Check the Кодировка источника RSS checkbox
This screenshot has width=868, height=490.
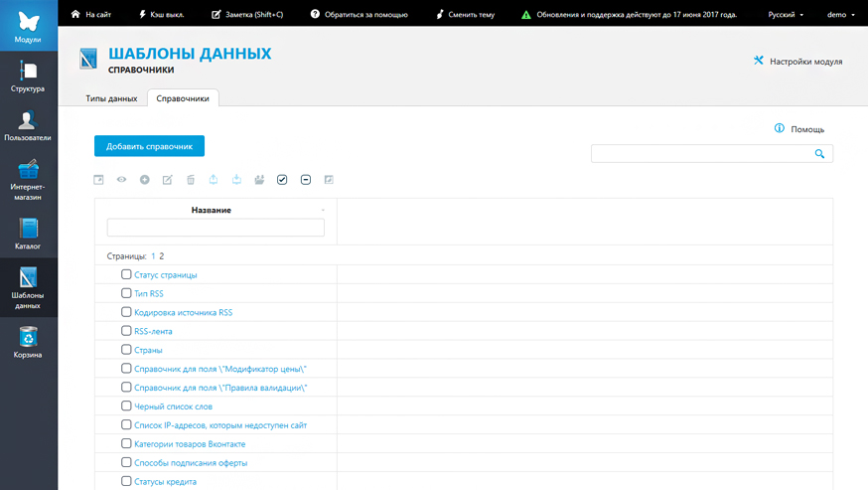point(126,312)
